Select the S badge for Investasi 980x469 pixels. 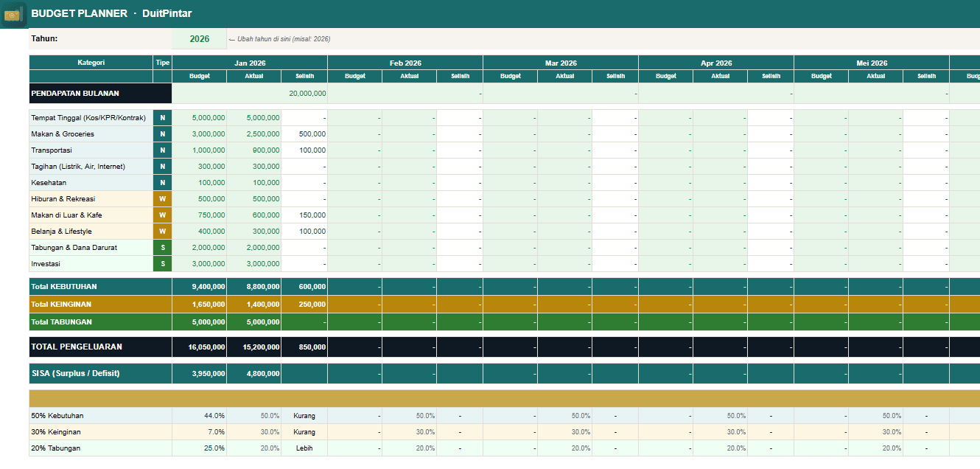pyautogui.click(x=161, y=263)
